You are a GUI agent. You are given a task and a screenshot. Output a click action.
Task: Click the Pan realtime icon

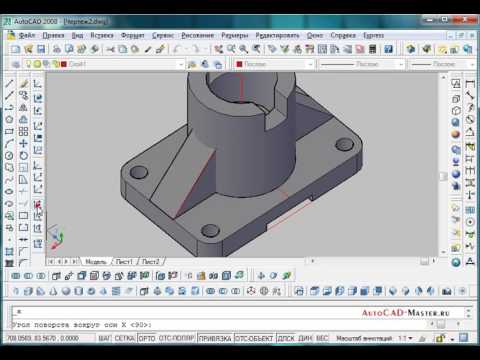pyautogui.click(x=218, y=49)
